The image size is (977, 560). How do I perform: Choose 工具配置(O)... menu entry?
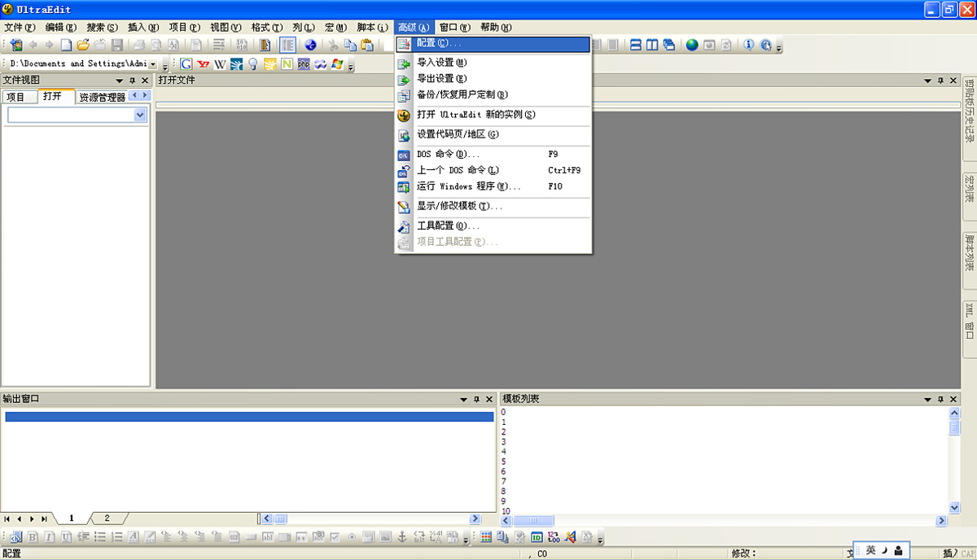coord(448,225)
